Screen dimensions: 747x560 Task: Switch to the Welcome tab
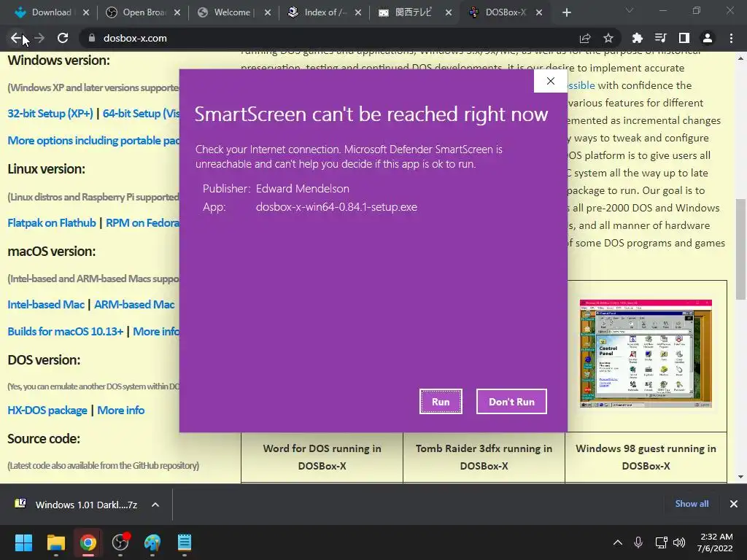tap(232, 12)
